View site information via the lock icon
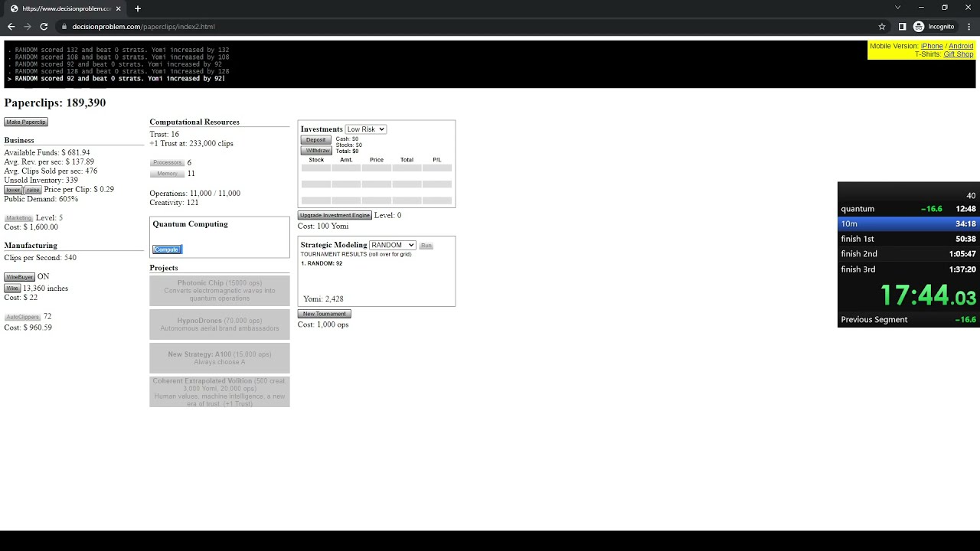This screenshot has width=980, height=551. point(64,27)
